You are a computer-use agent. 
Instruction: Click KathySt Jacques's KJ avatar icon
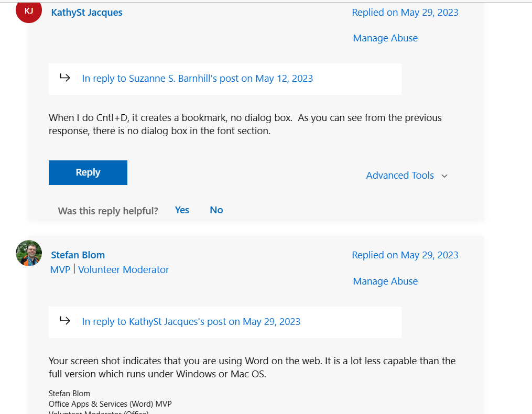click(x=28, y=12)
